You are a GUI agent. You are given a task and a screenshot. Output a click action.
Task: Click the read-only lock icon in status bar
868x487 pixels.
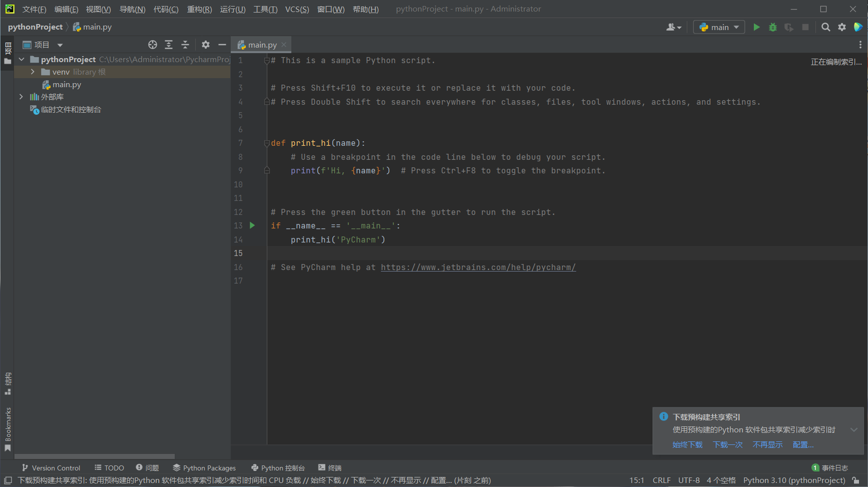pos(856,480)
